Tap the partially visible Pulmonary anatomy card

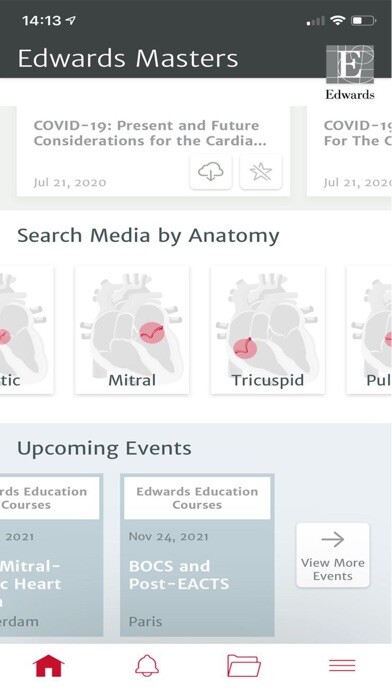pos(369,330)
